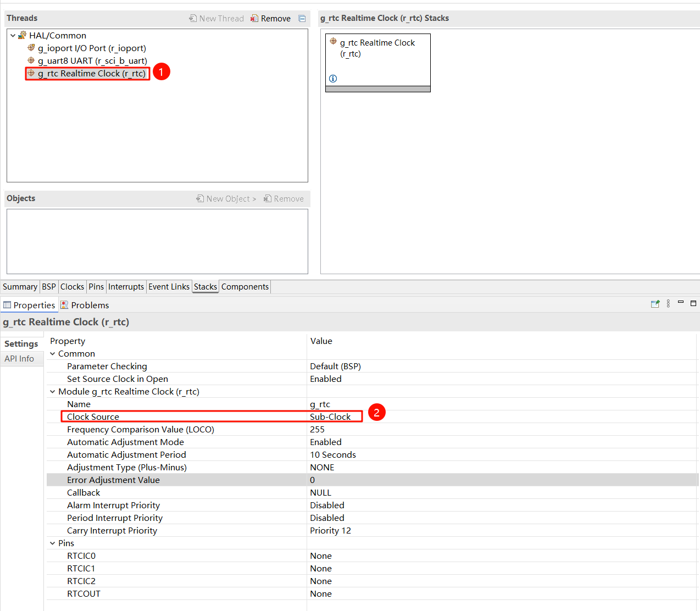Maximize the Properties panel

coord(693,303)
